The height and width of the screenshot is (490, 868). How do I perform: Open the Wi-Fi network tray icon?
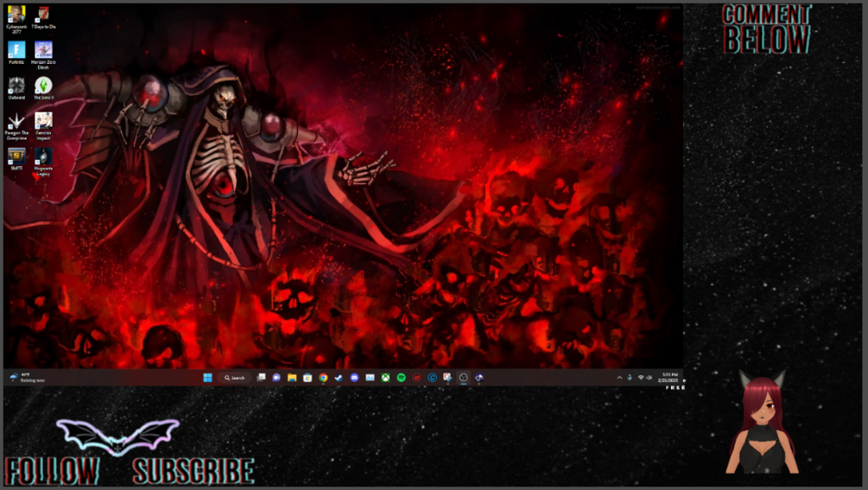click(x=641, y=378)
